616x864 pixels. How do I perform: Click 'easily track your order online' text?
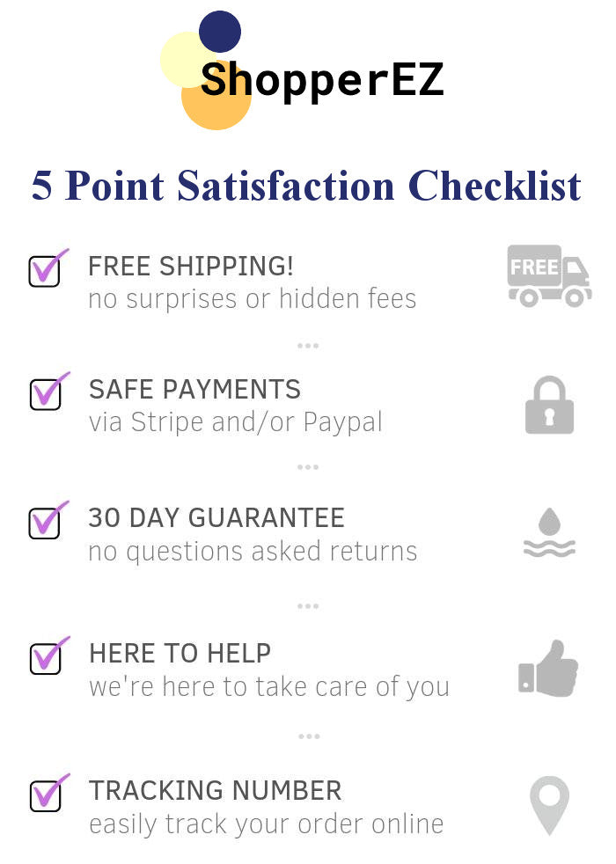tap(266, 824)
